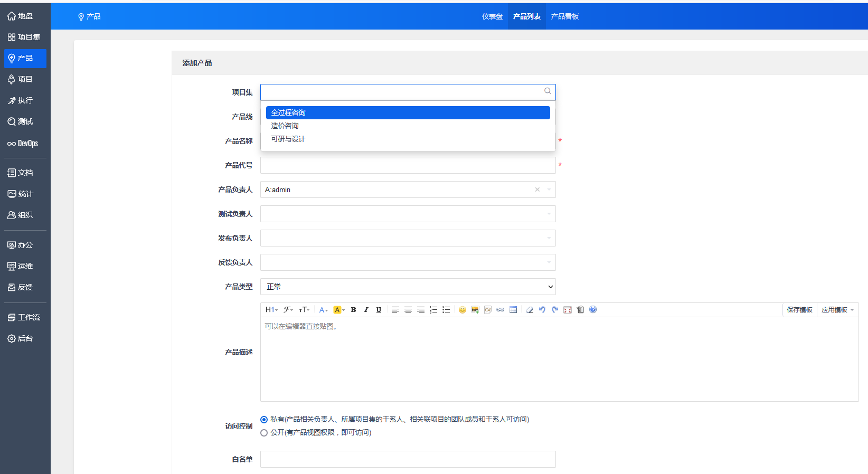Click the insert image icon
Screen dimensions: 868x474
(475, 310)
